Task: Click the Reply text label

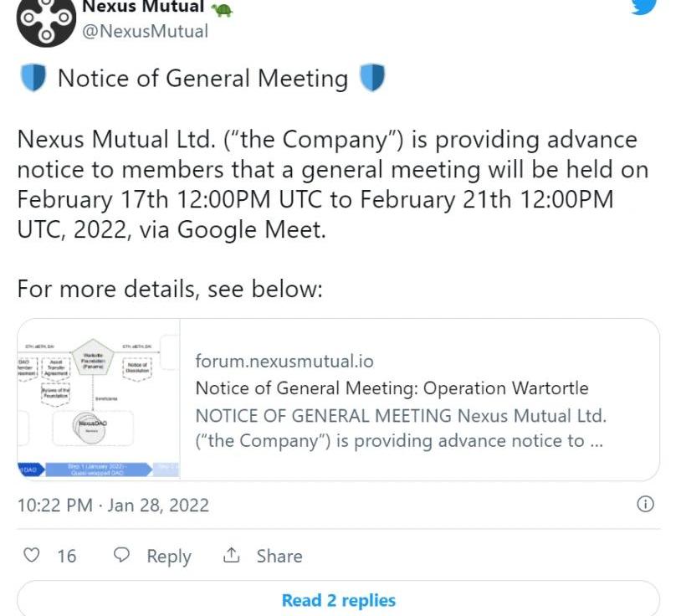Action: pos(168,557)
